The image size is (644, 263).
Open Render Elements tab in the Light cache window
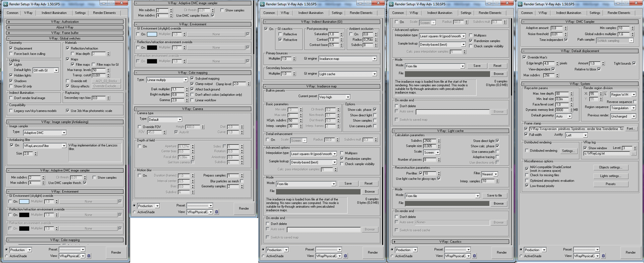point(490,13)
